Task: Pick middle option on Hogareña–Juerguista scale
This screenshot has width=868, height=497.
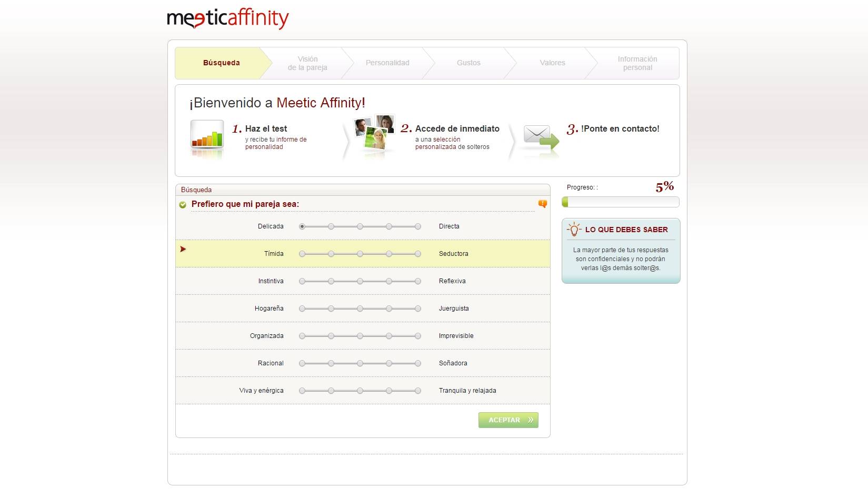Action: click(360, 309)
